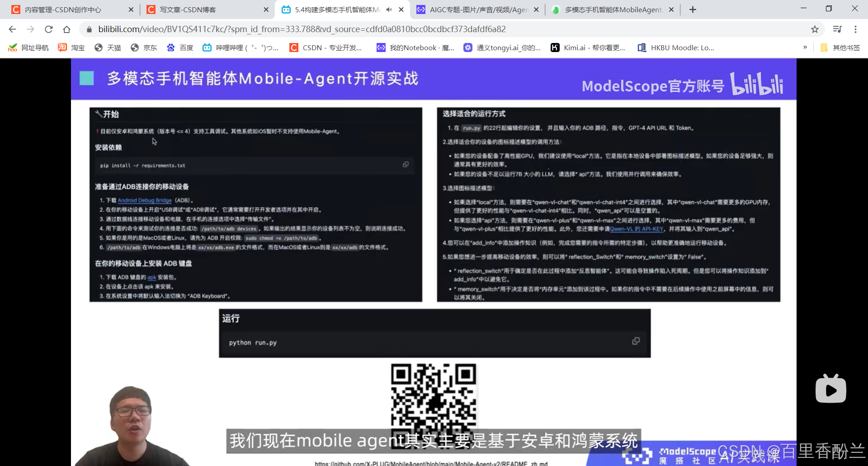
Task: Click the site lock icon in address bar
Action: [89, 29]
